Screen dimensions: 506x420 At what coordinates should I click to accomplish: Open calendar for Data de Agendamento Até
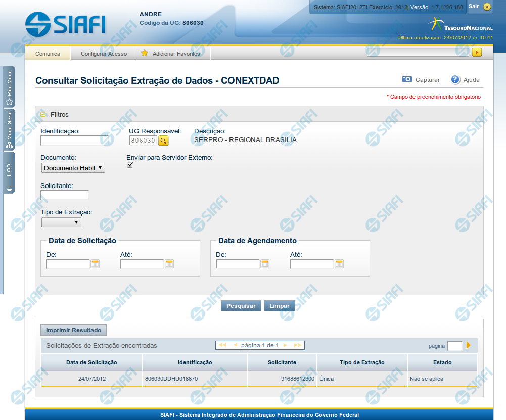click(x=339, y=264)
